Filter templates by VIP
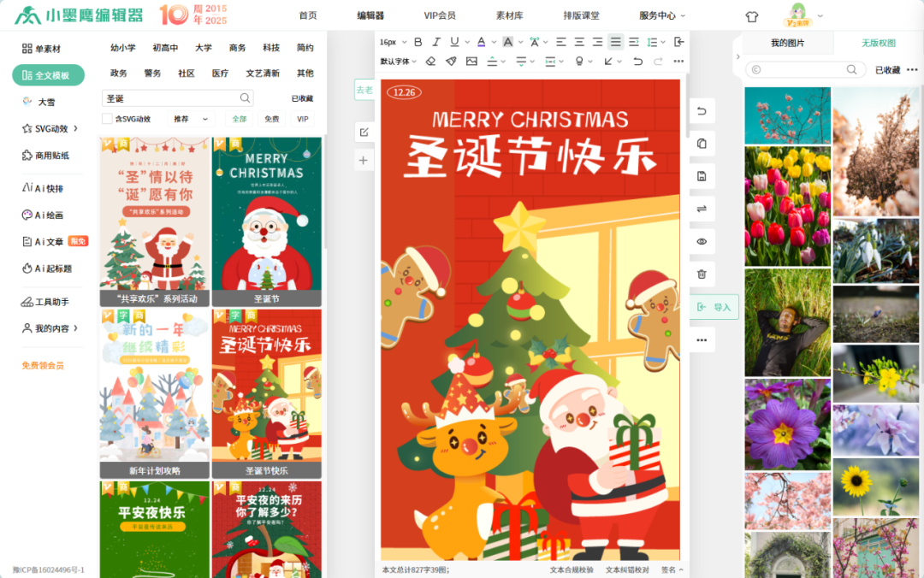 tap(303, 119)
